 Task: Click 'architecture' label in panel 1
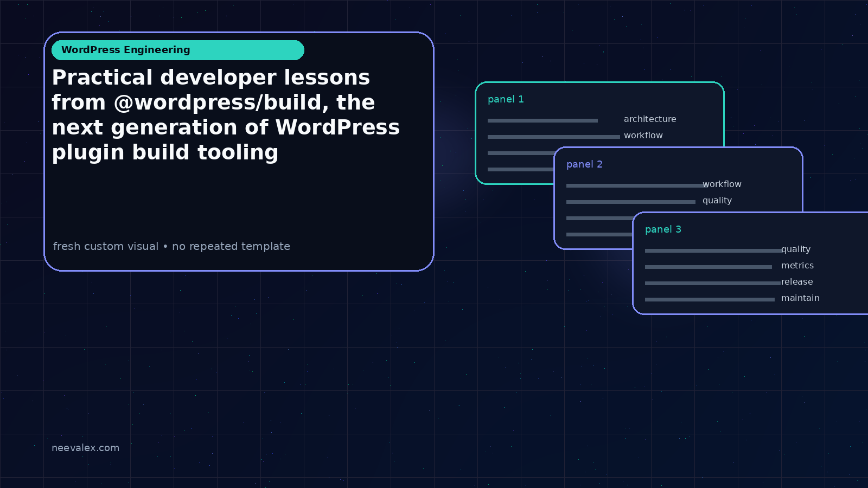pyautogui.click(x=650, y=119)
